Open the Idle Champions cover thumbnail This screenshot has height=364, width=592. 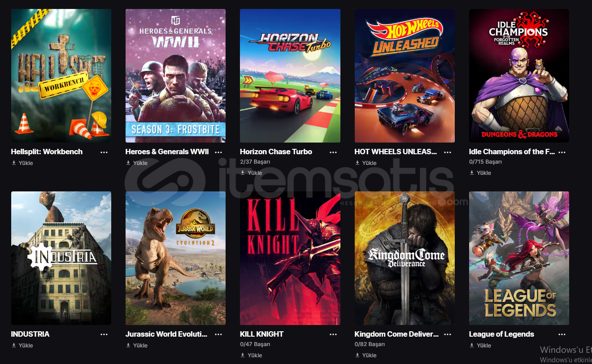click(519, 76)
